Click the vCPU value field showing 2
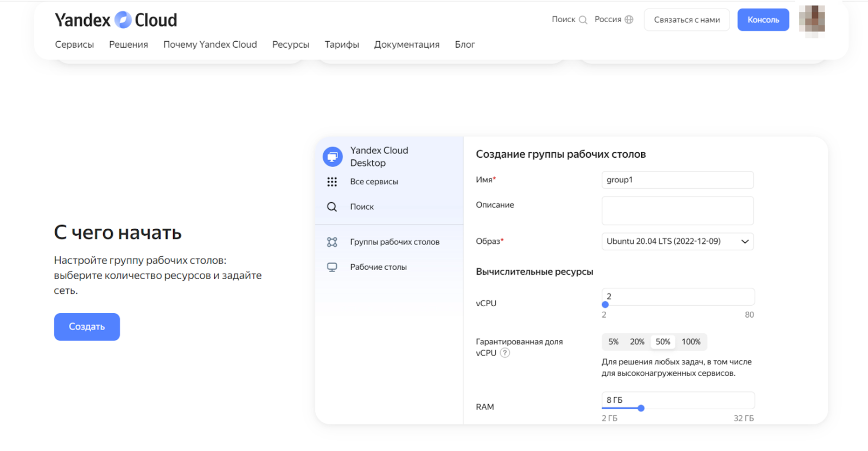 click(678, 297)
